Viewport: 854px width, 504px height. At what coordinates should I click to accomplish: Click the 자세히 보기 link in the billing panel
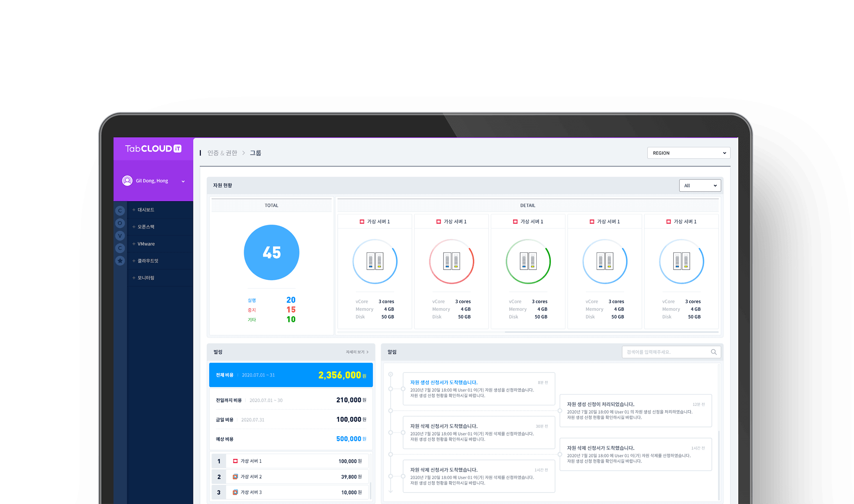click(357, 352)
